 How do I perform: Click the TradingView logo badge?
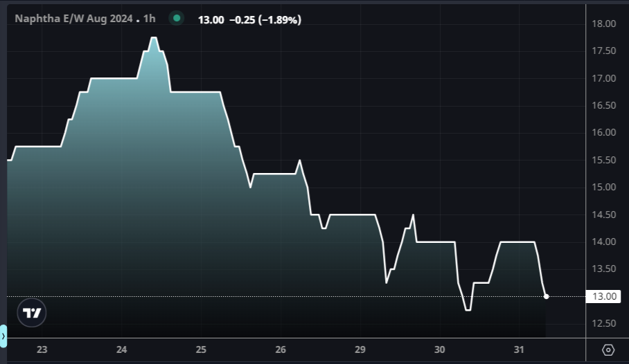pyautogui.click(x=32, y=313)
